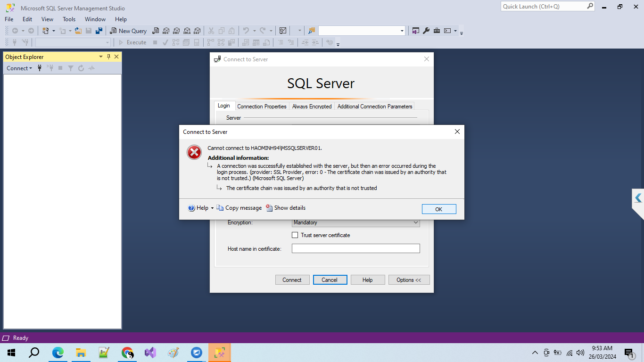This screenshot has height=362, width=644.
Task: Click the Activity Monitor icon in Object Explorer
Action: click(91, 68)
